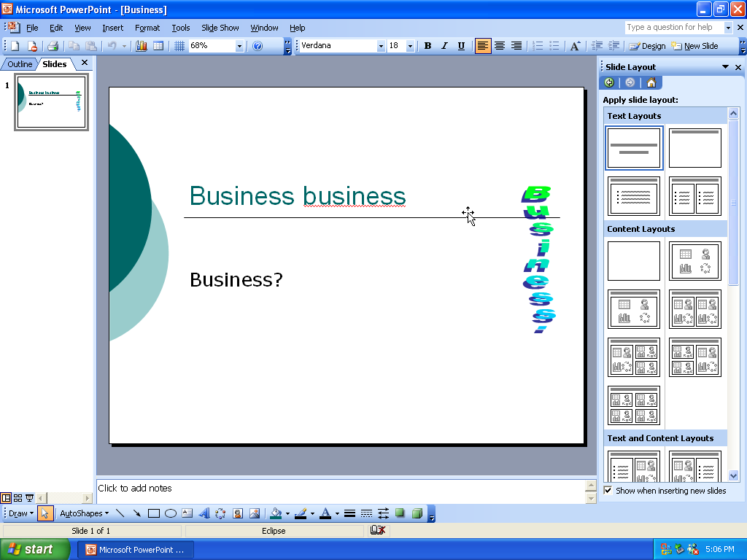Viewport: 747px width, 560px height.
Task: Toggle Bullets list button
Action: coord(554,46)
